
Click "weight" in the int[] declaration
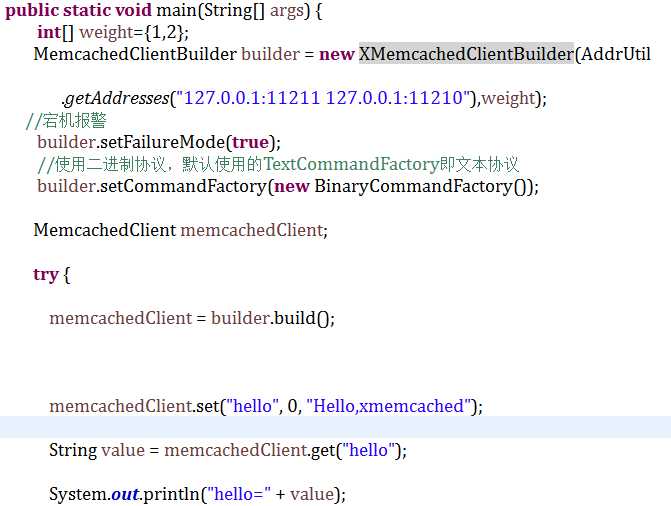click(106, 33)
